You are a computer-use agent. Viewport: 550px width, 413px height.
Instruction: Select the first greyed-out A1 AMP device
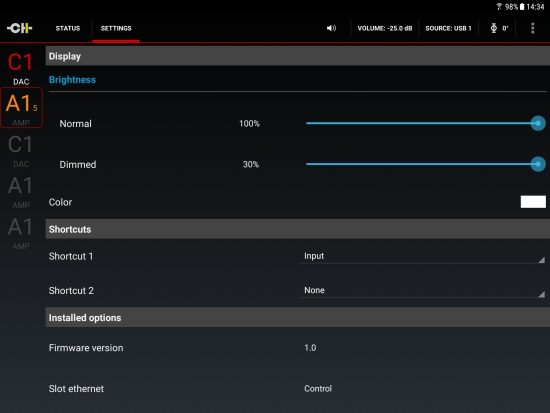coord(20,192)
